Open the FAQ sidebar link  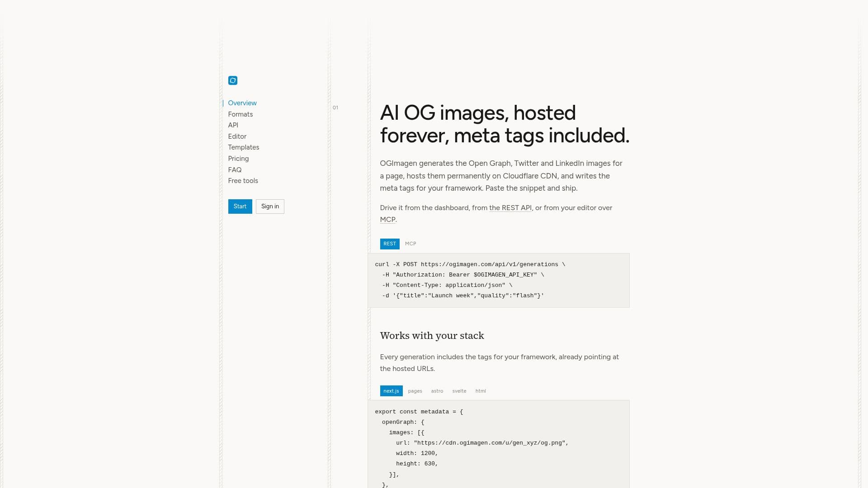coord(235,170)
